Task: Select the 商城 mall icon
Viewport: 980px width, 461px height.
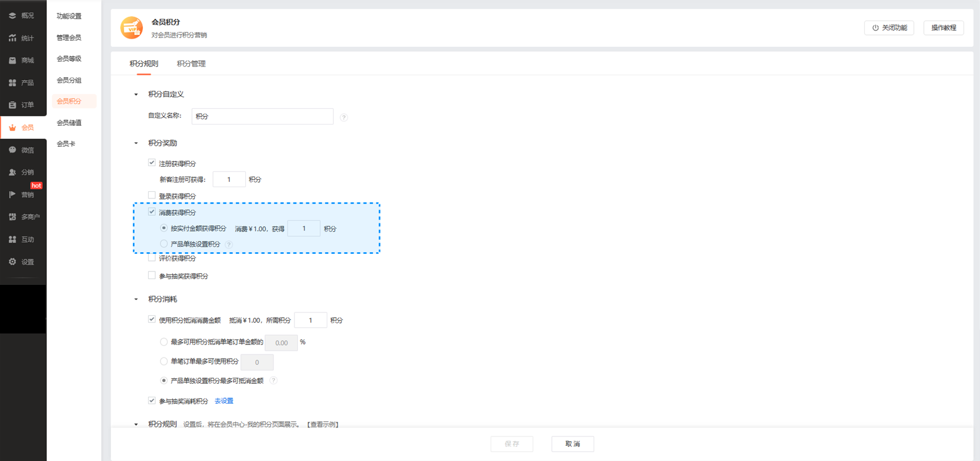Action: tap(12, 60)
